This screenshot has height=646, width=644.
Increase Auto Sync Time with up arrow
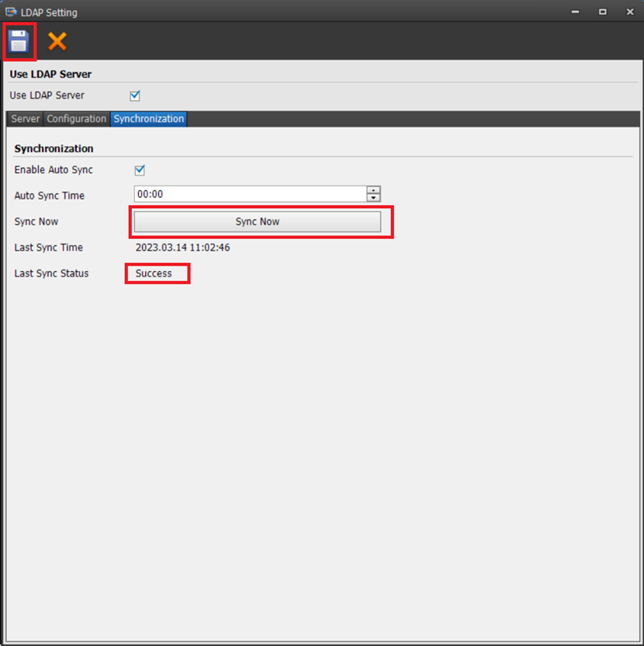tap(373, 190)
